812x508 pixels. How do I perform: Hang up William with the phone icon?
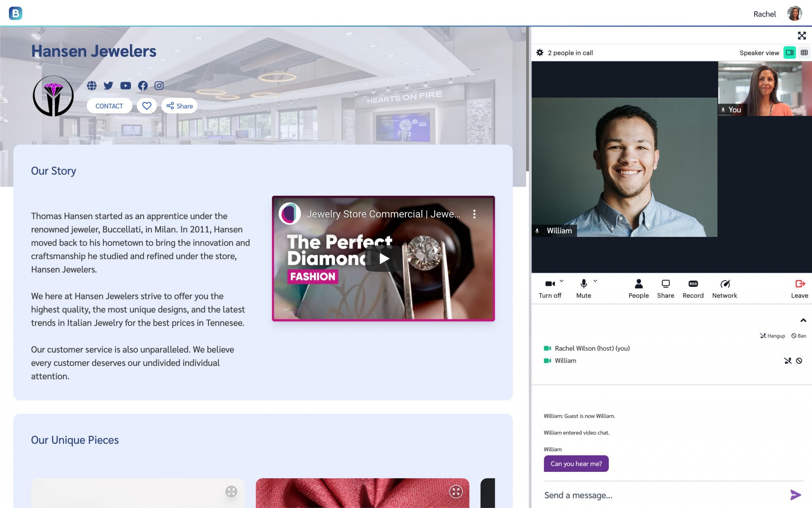[788, 361]
